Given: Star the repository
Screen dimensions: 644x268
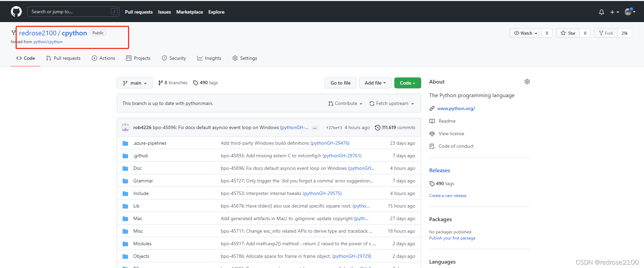Looking at the screenshot, I should point(568,33).
